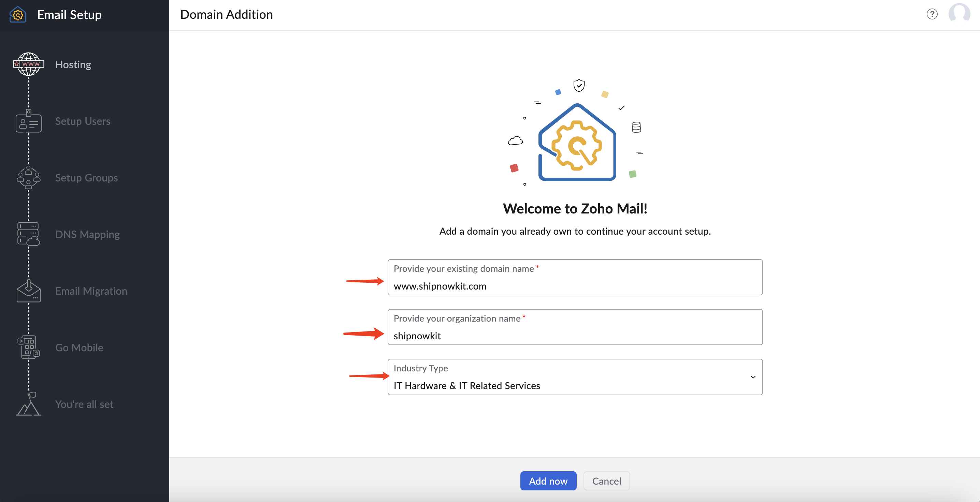Select the Email Migration step label
980x502 pixels.
[x=91, y=291]
